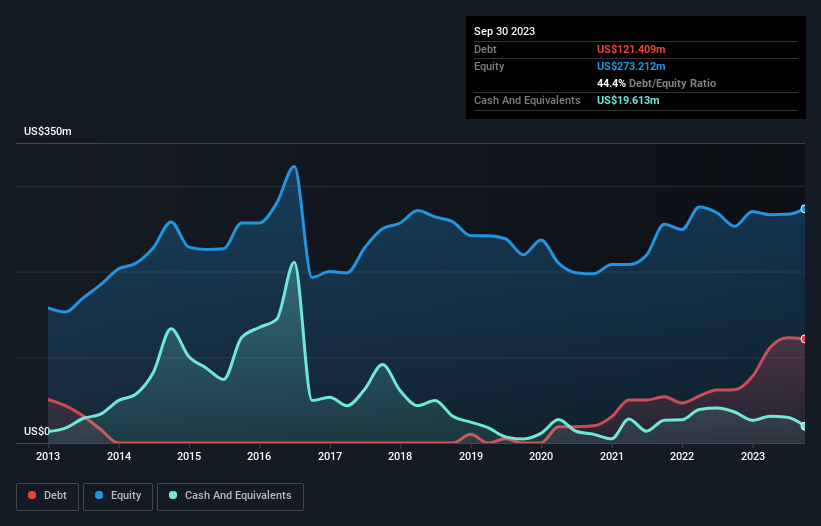Click the 2022 axis label

pos(682,456)
